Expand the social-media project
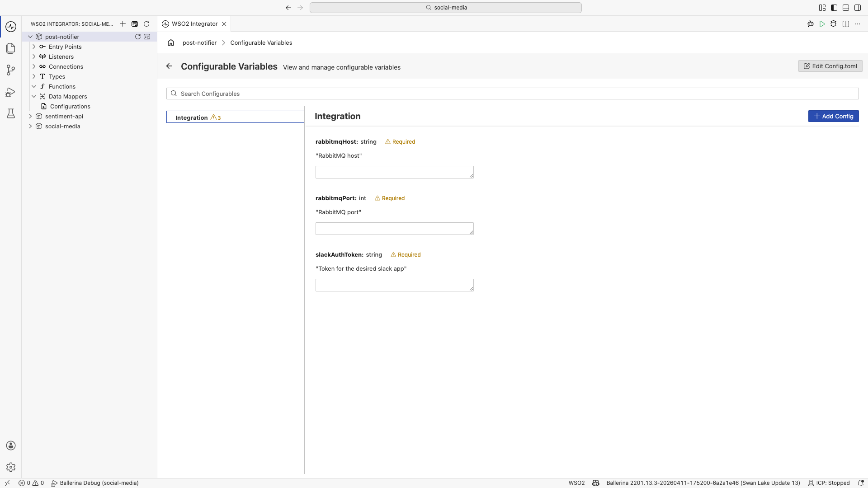This screenshot has width=868, height=488. coord(30,126)
